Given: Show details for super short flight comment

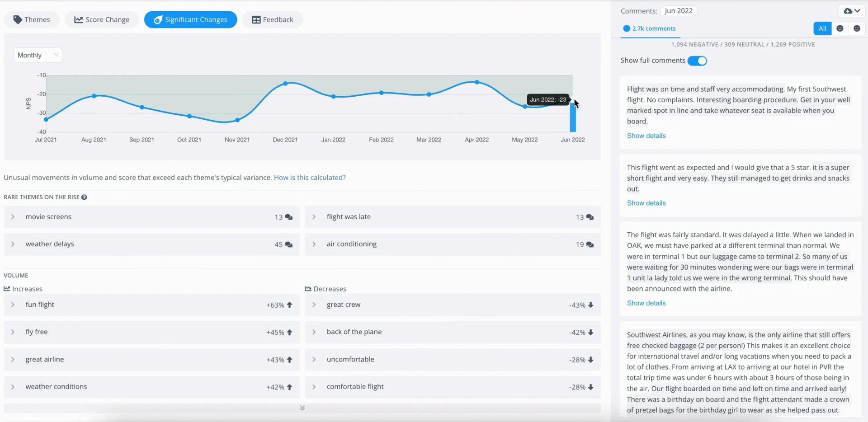Looking at the screenshot, I should click(x=646, y=203).
